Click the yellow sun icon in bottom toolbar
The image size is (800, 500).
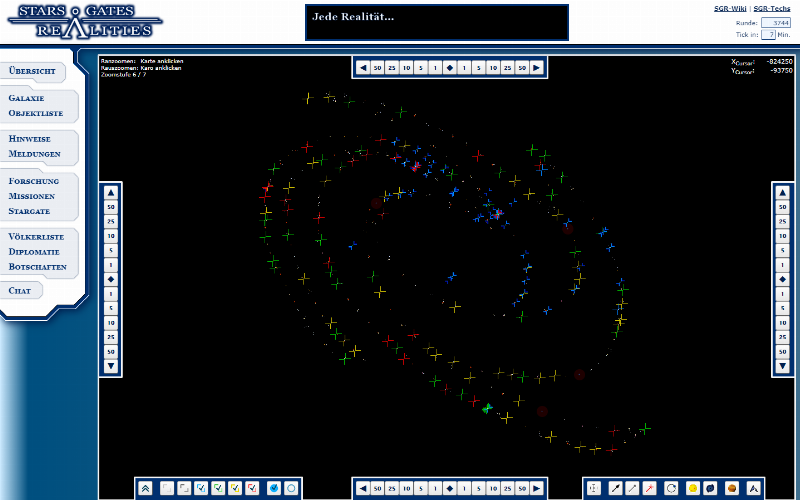click(x=692, y=488)
